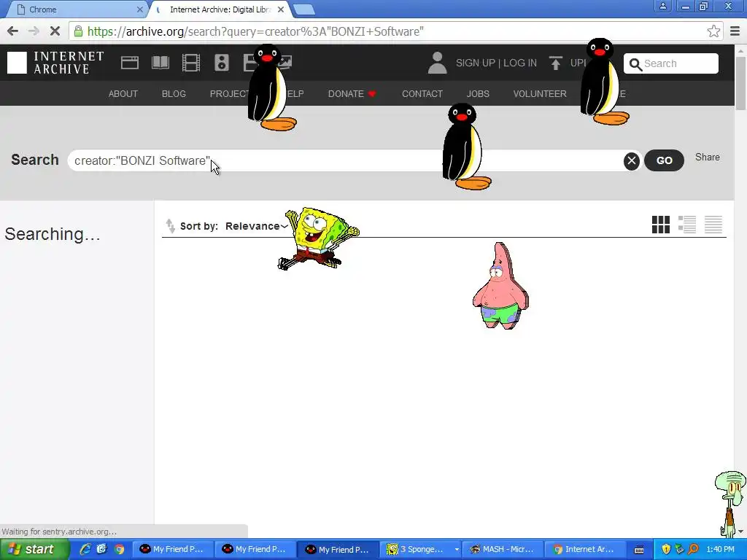Open the Sort by Relevance dropdown
This screenshot has height=560, width=747.
(x=257, y=226)
